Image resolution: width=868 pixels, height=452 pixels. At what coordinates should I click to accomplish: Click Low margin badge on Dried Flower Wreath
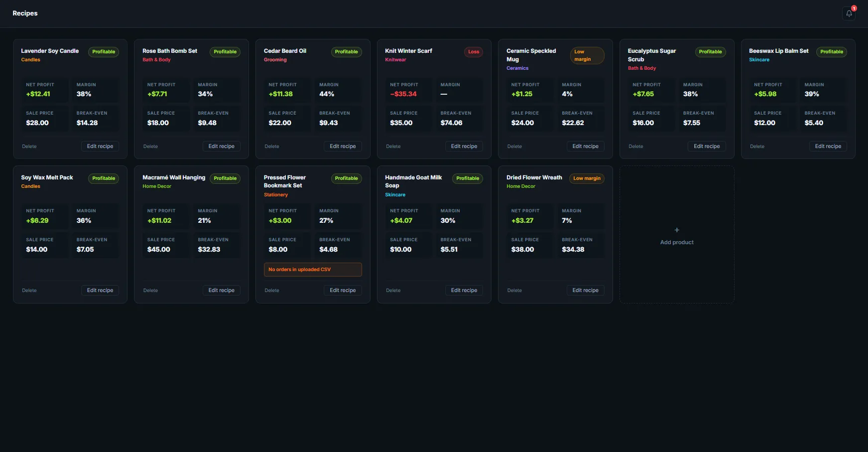pos(587,178)
